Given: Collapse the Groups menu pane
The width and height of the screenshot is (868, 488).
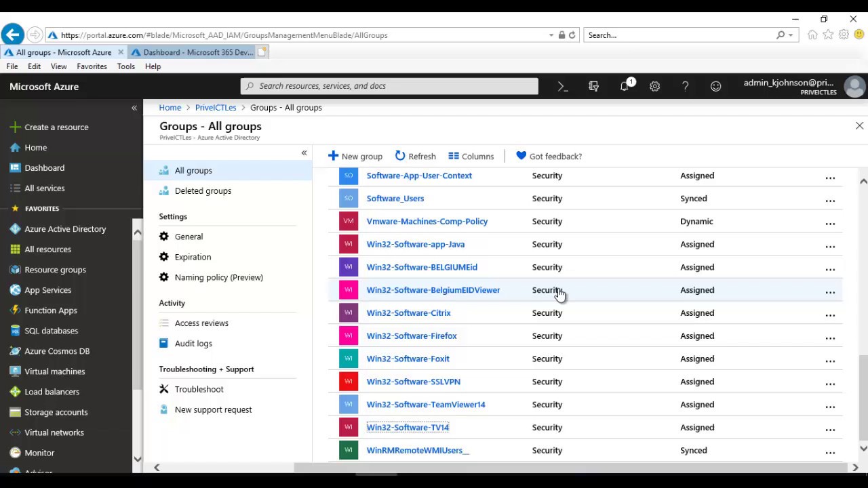Looking at the screenshot, I should point(304,152).
